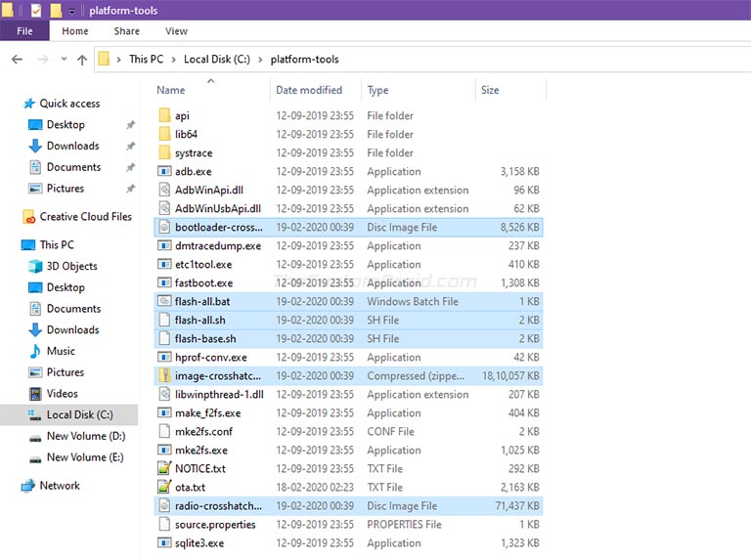The width and height of the screenshot is (751, 560).
Task: Open the recent locations dropdown arrow
Action: [x=64, y=60]
